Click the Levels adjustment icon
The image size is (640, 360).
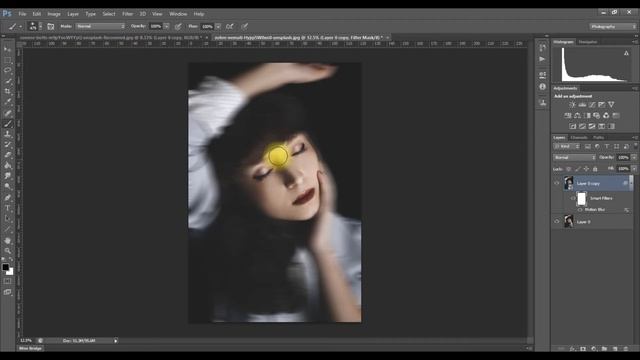point(582,105)
